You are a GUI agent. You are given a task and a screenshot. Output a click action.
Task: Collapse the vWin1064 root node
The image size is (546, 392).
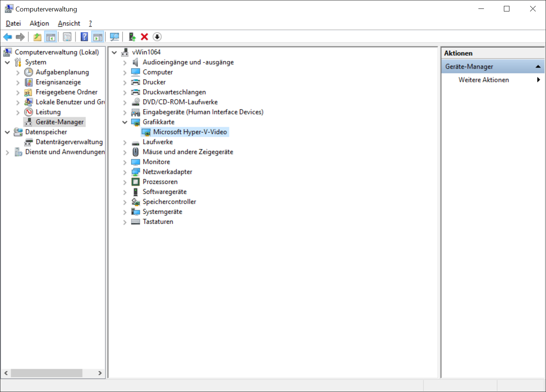115,52
